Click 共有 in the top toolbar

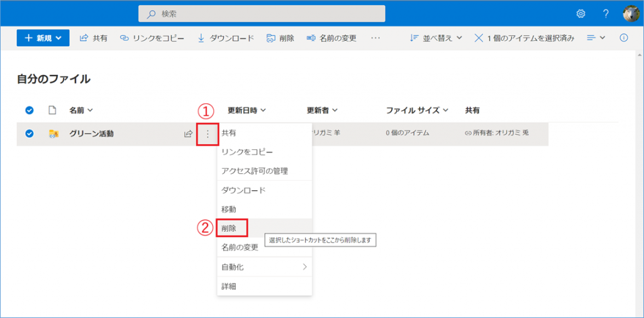click(94, 38)
